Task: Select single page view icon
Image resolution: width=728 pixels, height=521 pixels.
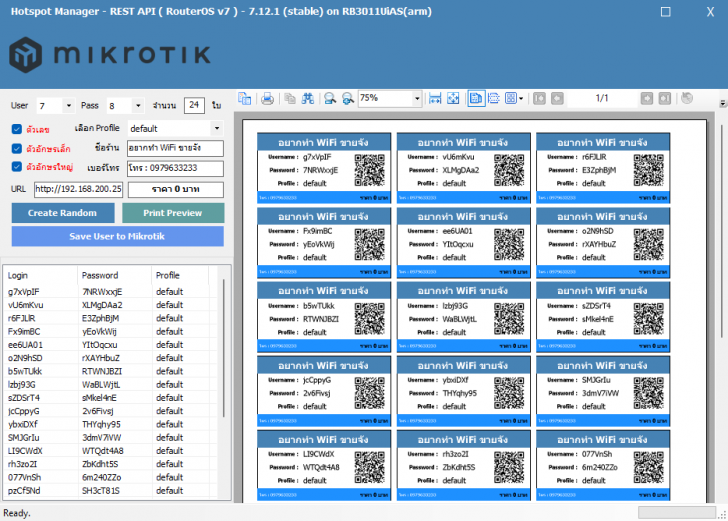Action: pyautogui.click(x=476, y=98)
